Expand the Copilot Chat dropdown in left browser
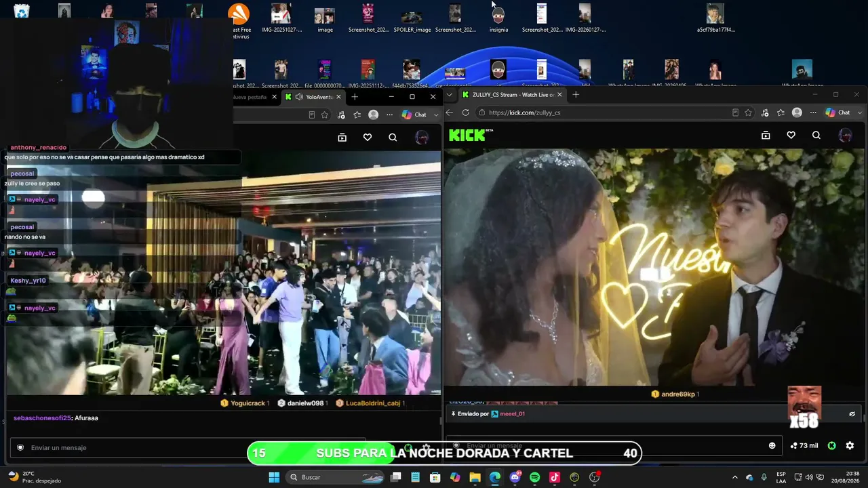 [x=436, y=115]
